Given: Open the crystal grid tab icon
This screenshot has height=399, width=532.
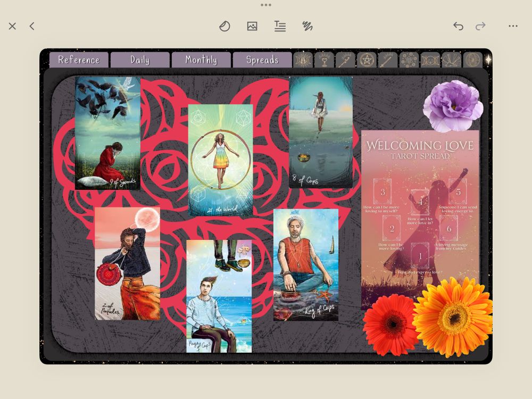Looking at the screenshot, I should pos(409,60).
